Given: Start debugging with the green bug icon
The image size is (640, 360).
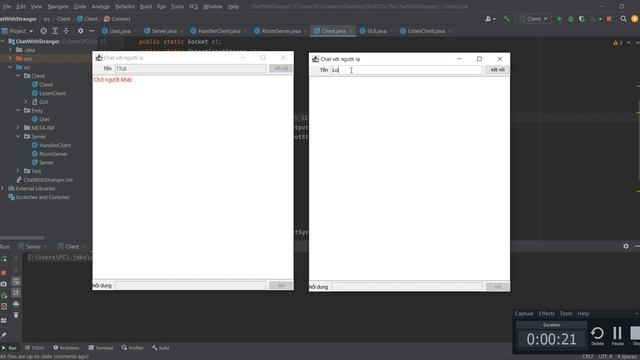Looking at the screenshot, I should point(571,19).
